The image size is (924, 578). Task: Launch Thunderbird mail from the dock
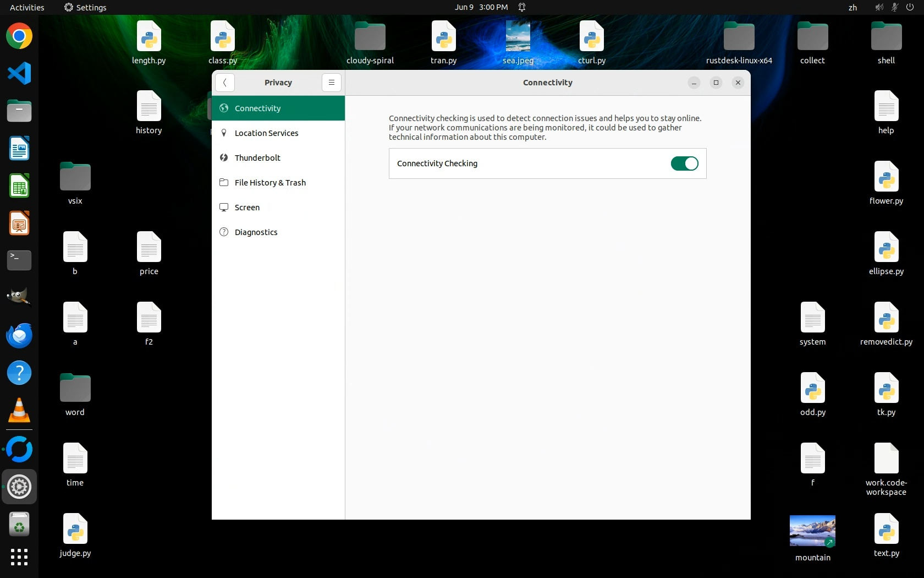point(19,336)
